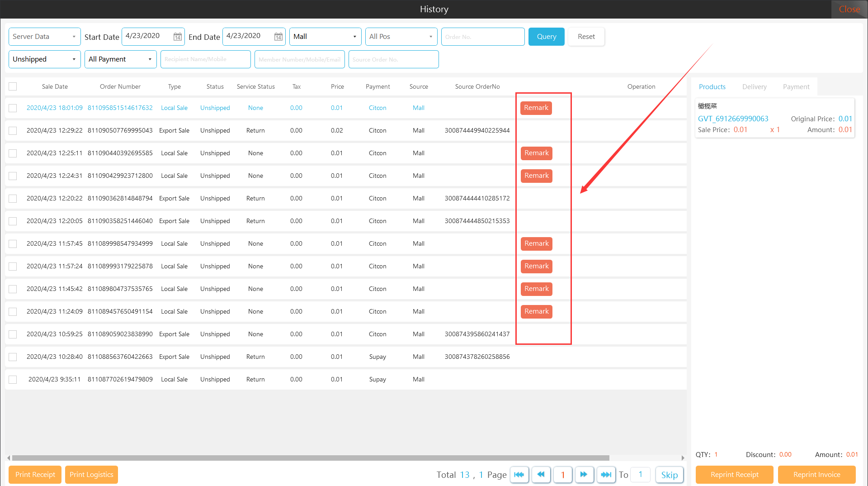Go to the next page
Screen dimensions: 868x486
coord(584,475)
